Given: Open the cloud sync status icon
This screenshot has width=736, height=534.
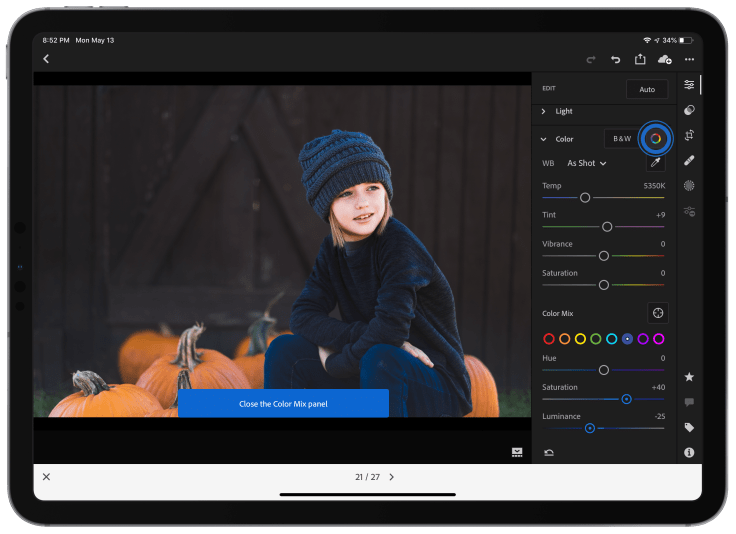Looking at the screenshot, I should tap(665, 59).
